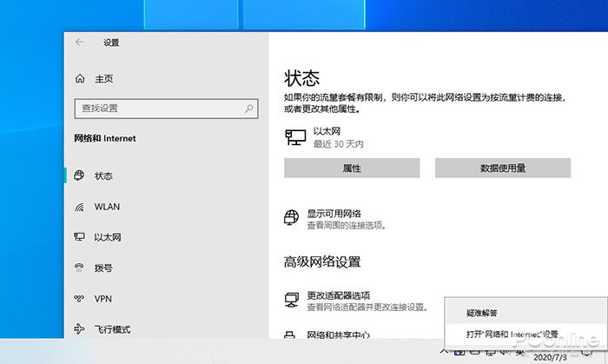This screenshot has width=608, height=364.
Task: Select the 状态 globe icon in sidebar
Action: 79,175
